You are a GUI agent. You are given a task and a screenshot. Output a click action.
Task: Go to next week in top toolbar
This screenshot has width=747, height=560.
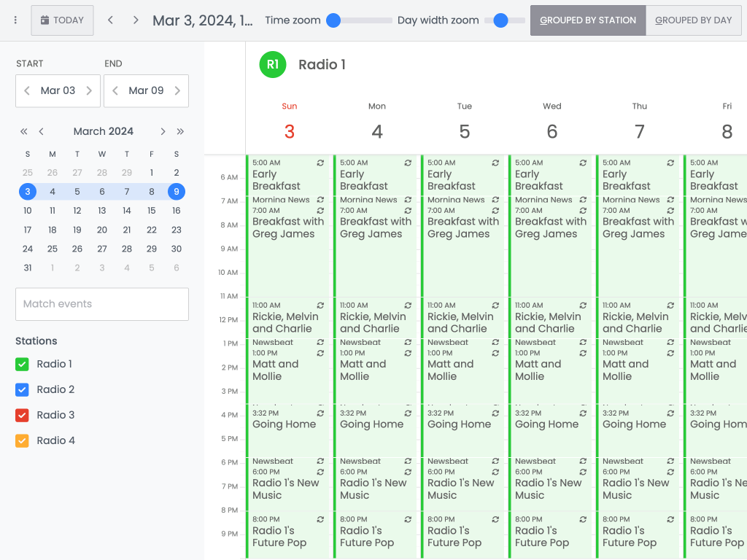tap(136, 20)
